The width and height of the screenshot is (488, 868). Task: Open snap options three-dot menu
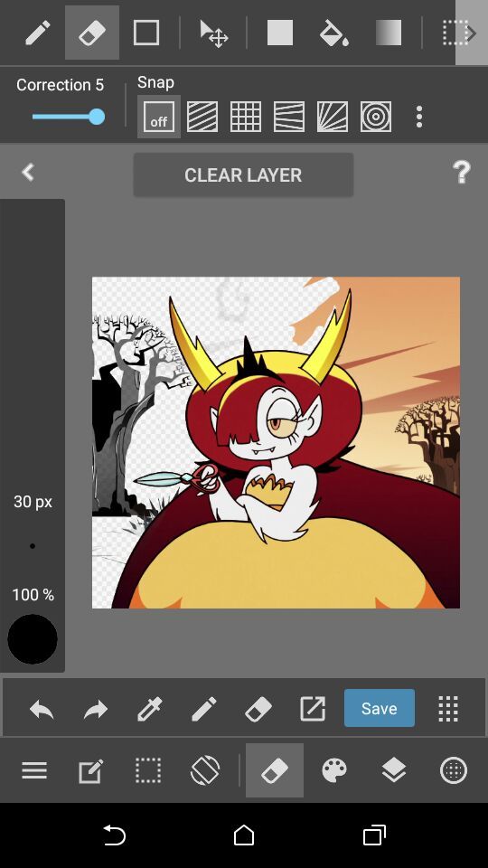click(x=419, y=117)
